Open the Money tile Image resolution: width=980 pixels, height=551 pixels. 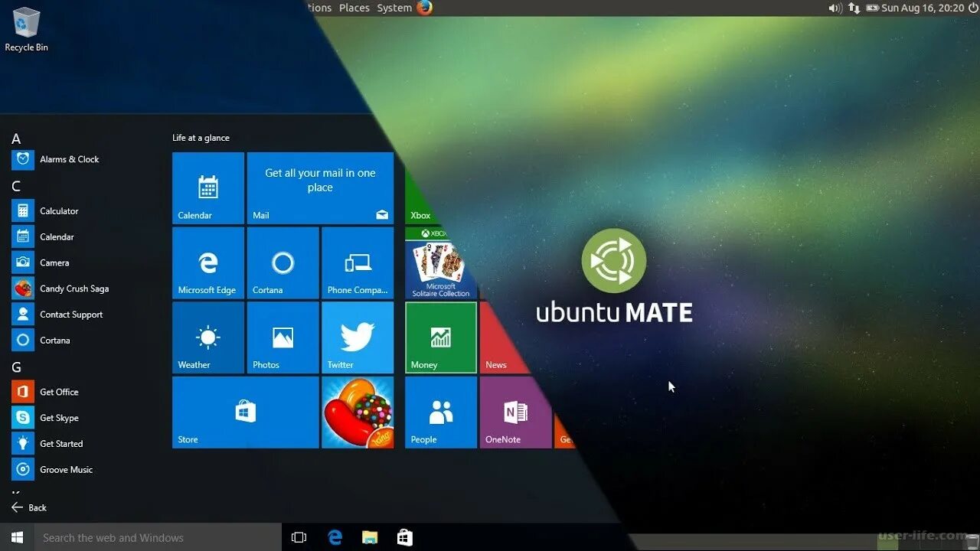pos(441,337)
